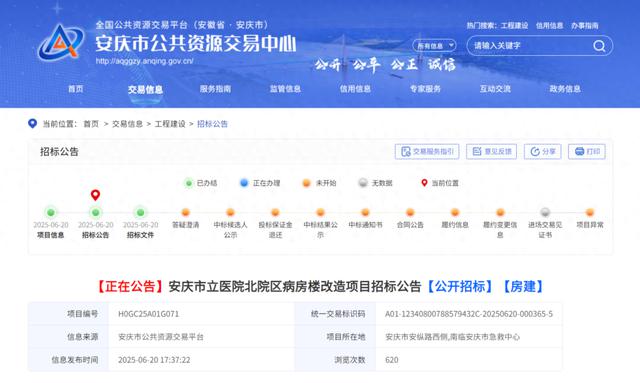Open the 监管信息 navigation menu item
The width and height of the screenshot is (640, 383).
pyautogui.click(x=285, y=89)
